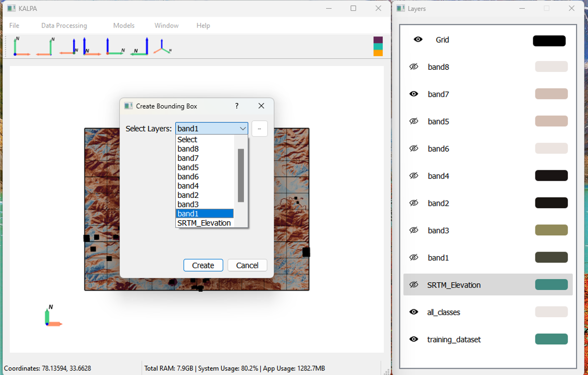Show the band6 layer via its eye icon
Viewport: 588px width, 375px height.
pyautogui.click(x=414, y=148)
